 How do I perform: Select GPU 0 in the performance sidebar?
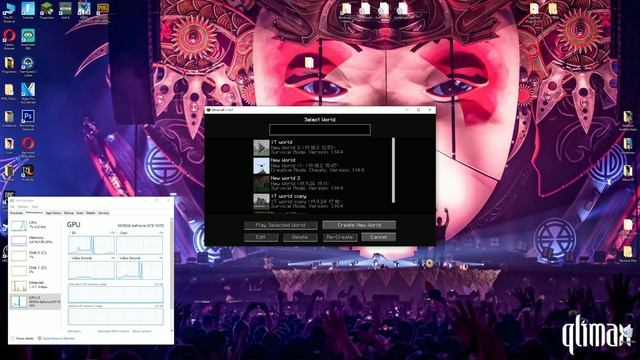35,301
